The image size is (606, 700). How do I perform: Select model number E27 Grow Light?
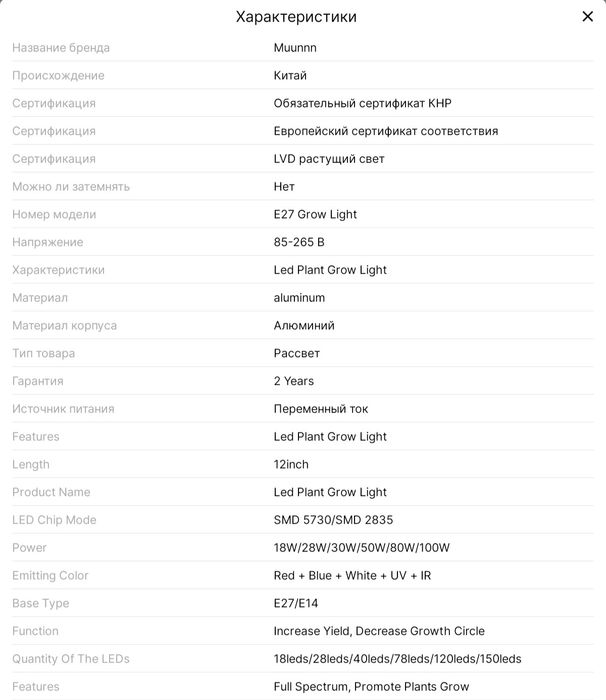315,214
